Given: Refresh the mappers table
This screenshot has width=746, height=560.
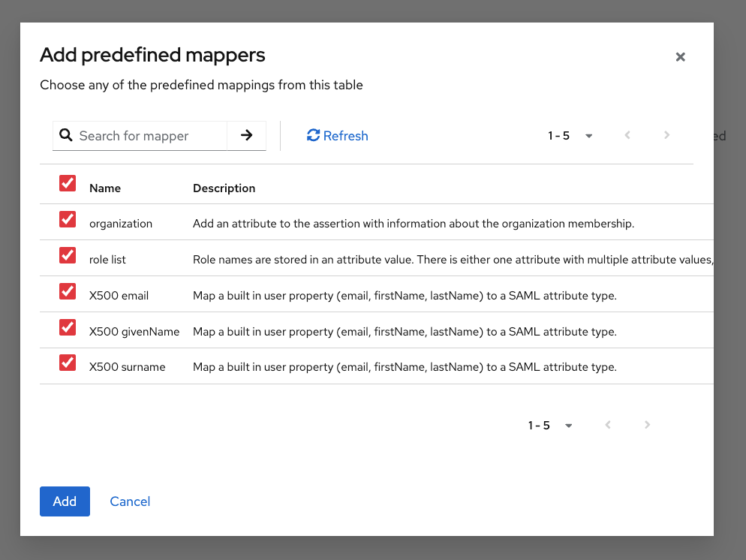Looking at the screenshot, I should (x=337, y=136).
